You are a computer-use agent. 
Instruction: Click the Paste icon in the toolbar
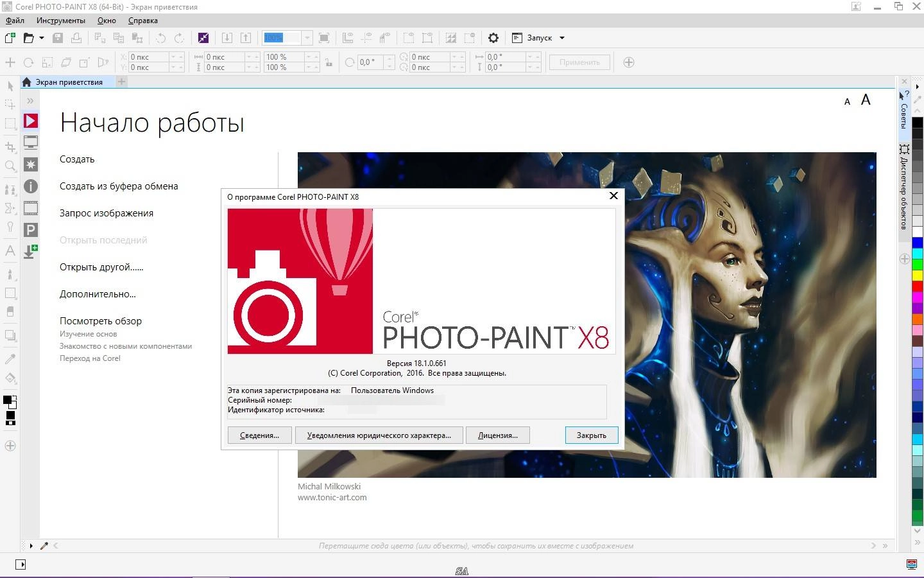pyautogui.click(x=137, y=38)
